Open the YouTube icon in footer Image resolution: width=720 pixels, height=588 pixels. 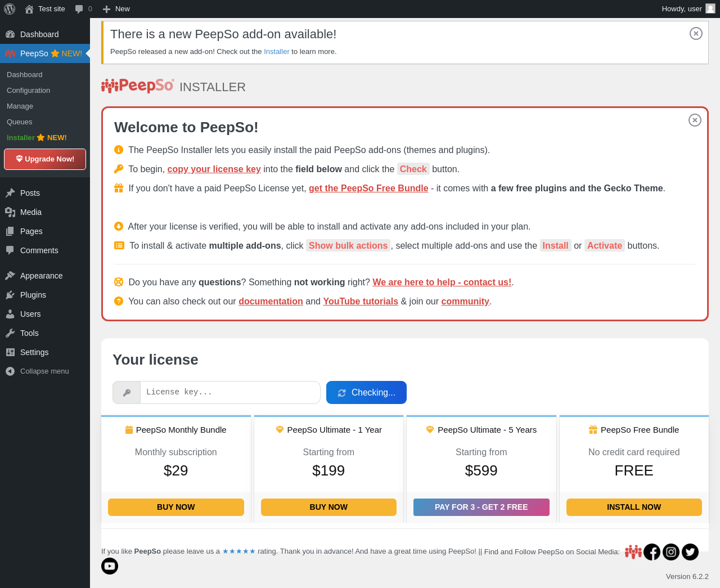tap(110, 566)
